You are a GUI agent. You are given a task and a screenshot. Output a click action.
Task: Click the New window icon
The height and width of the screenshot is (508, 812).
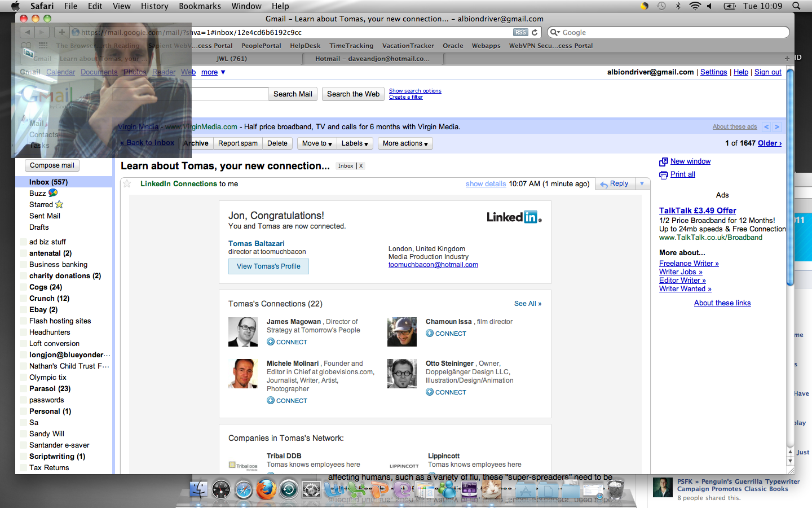tap(663, 162)
